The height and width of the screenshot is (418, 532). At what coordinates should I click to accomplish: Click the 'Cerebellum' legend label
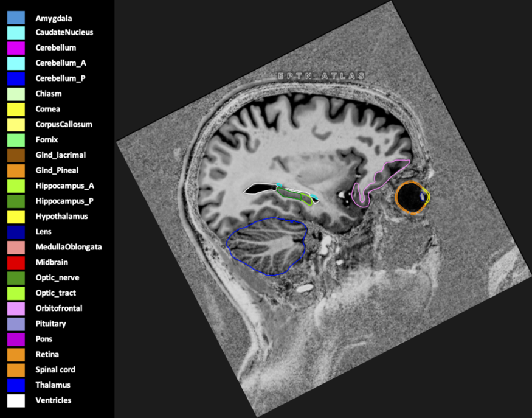point(56,47)
